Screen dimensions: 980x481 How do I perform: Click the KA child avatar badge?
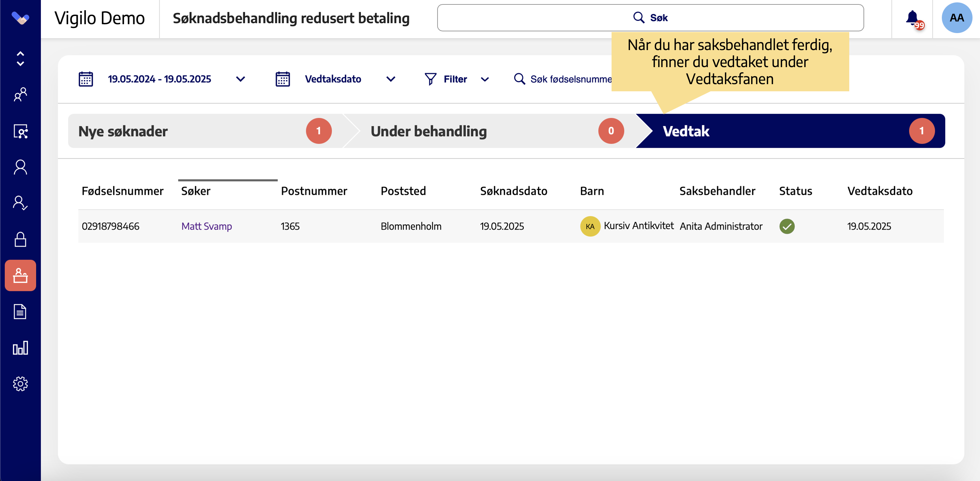[x=590, y=227]
